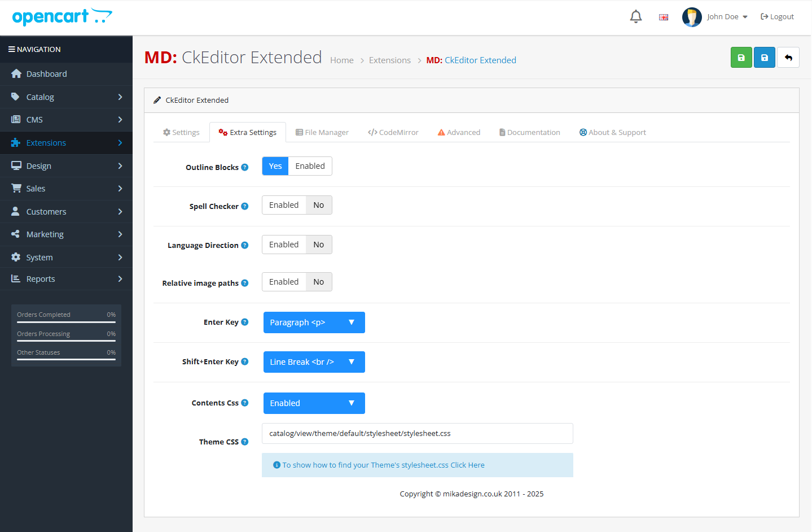Open the Documentation tab
The width and height of the screenshot is (812, 532).
(530, 132)
